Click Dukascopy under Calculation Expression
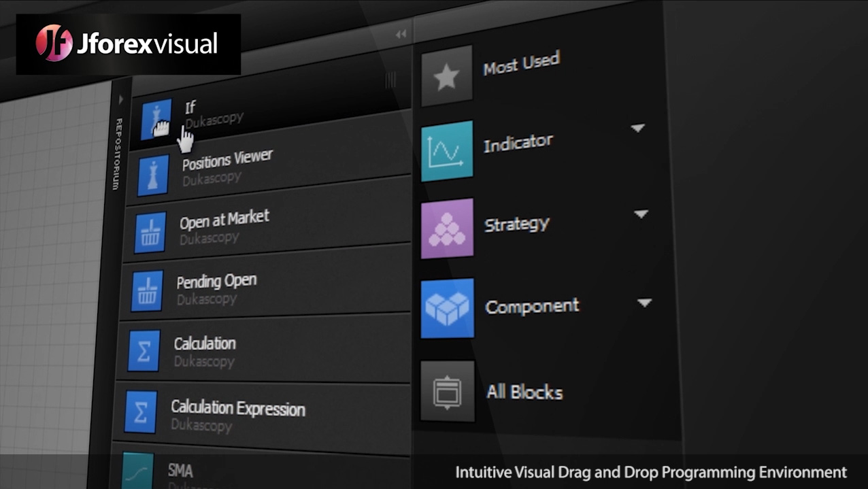This screenshot has width=868, height=489. point(201,425)
